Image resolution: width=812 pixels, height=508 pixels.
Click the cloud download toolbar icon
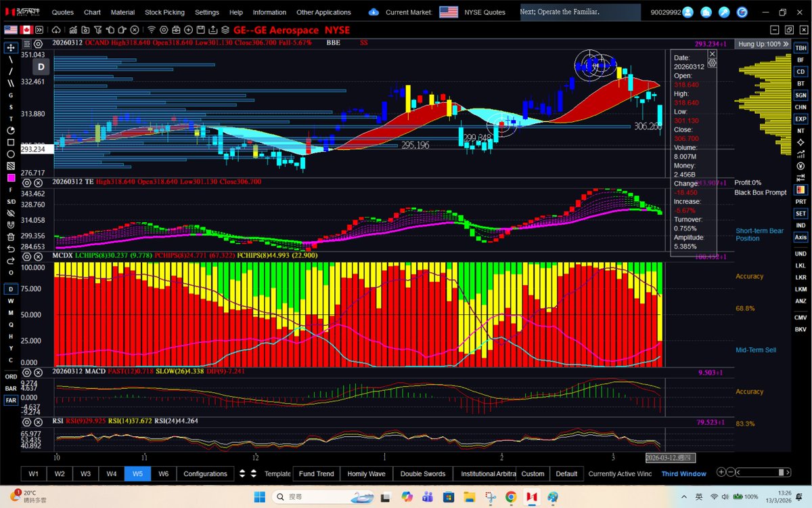[x=56, y=30]
